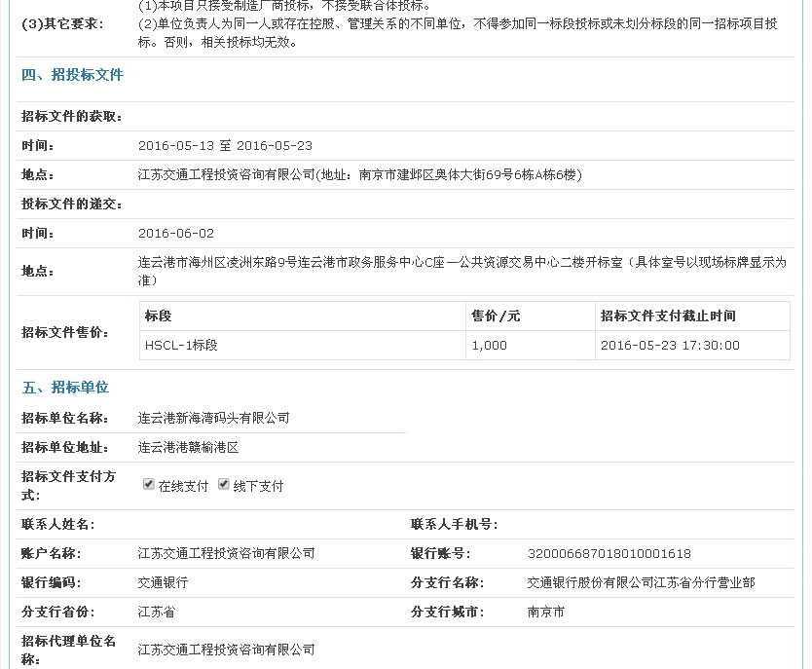This screenshot has height=669, width=812.
Task: Click the 银行账号 label
Action: click(x=441, y=553)
